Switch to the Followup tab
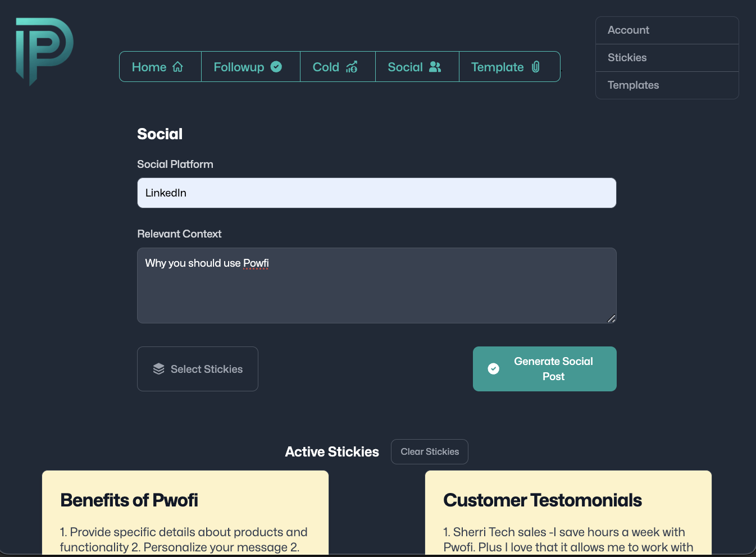756x557 pixels. pyautogui.click(x=239, y=67)
